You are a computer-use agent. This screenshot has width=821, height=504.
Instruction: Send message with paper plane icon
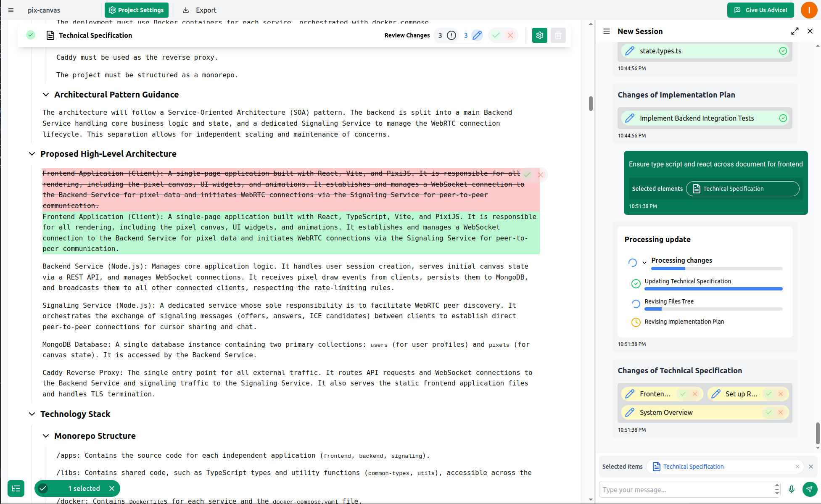(x=810, y=489)
